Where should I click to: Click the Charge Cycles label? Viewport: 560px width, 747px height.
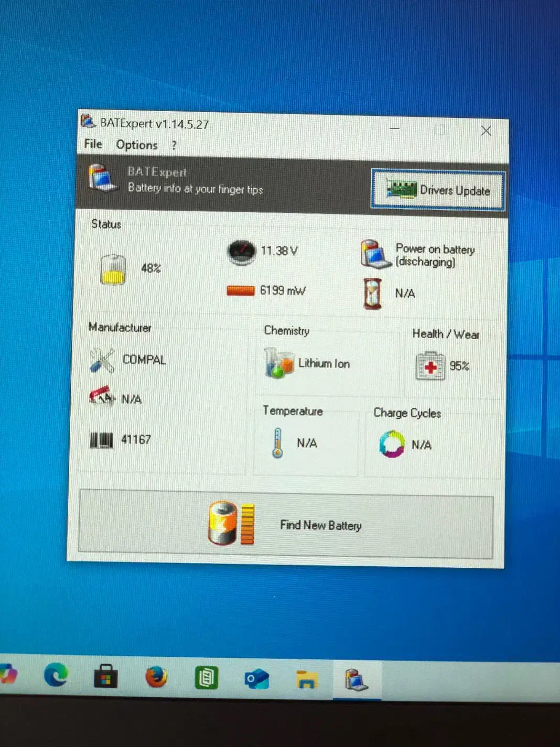point(407,413)
